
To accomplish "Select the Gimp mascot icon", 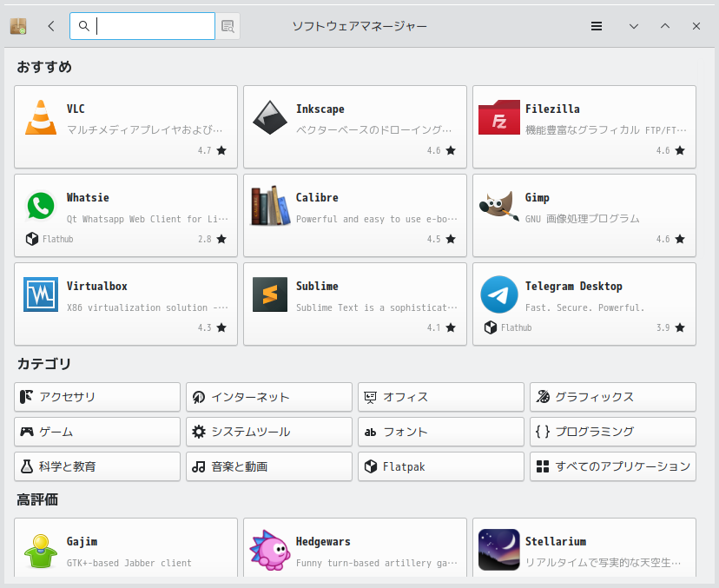I will click(x=498, y=206).
